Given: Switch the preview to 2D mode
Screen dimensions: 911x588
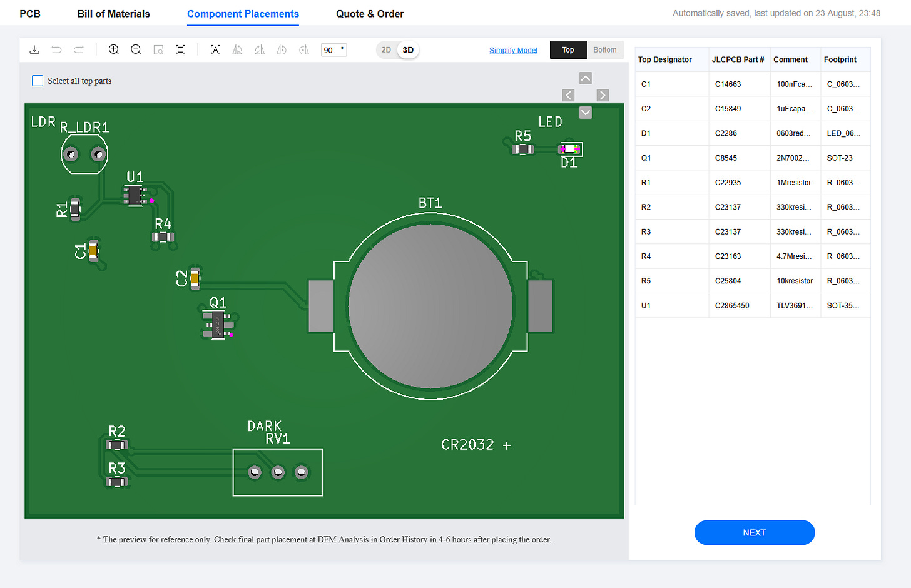Looking at the screenshot, I should pyautogui.click(x=386, y=50).
